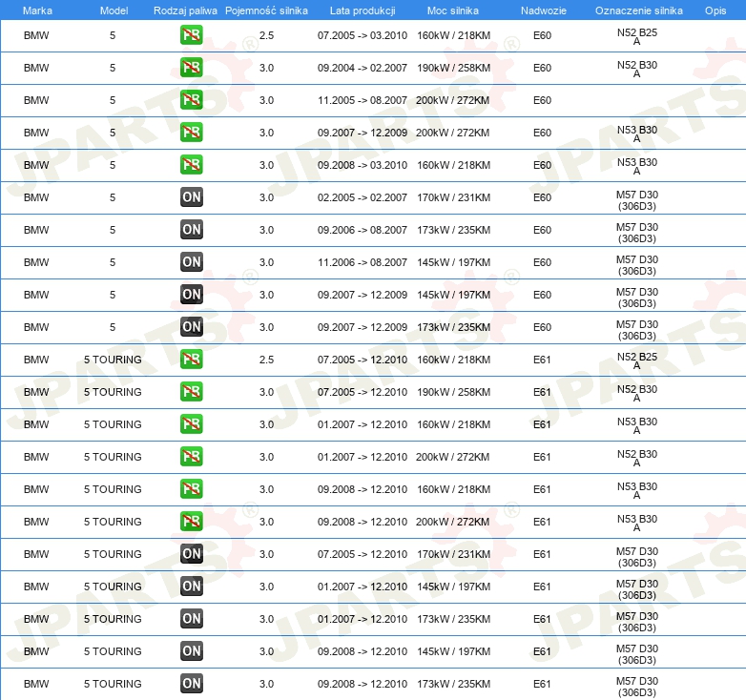Click 190kW / 258KM in the E60 row
The height and width of the screenshot is (700, 746).
click(x=453, y=68)
